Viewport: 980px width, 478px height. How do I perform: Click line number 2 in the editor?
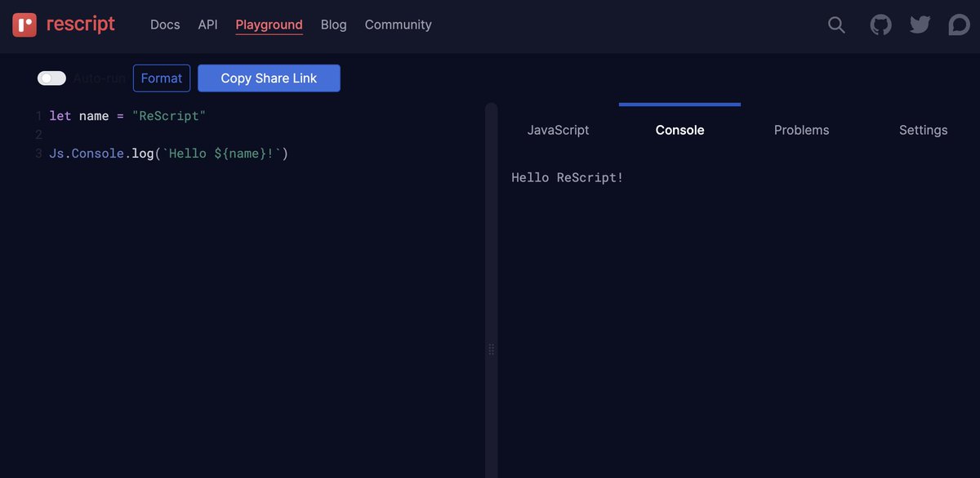pos(38,134)
